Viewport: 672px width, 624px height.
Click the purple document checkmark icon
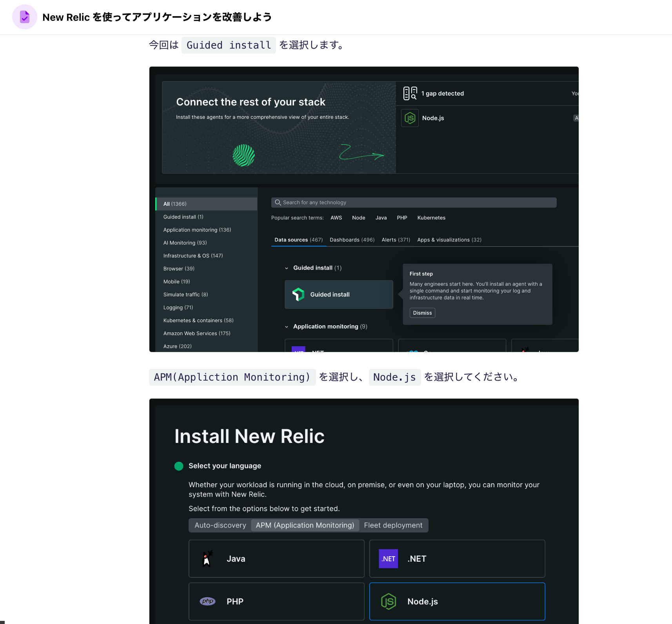tap(25, 17)
